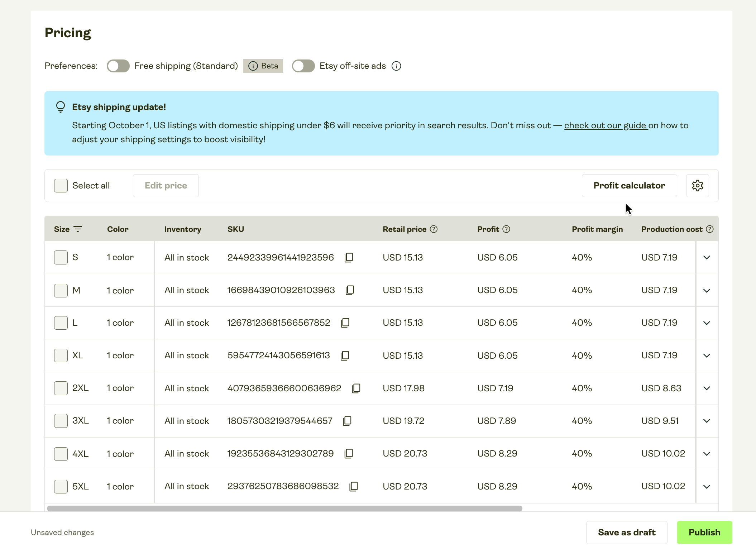Open Etsy off-site ads info icon
This screenshot has height=549, width=756.
pyautogui.click(x=396, y=66)
